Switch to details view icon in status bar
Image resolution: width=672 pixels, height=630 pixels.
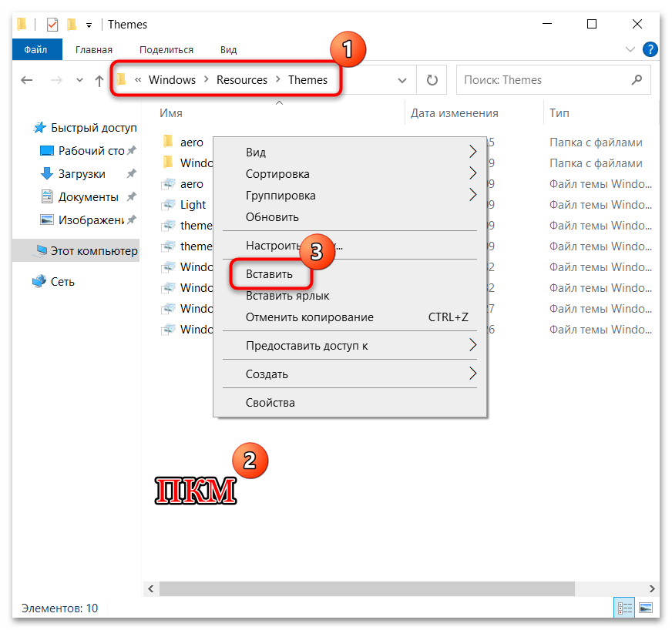[x=624, y=608]
